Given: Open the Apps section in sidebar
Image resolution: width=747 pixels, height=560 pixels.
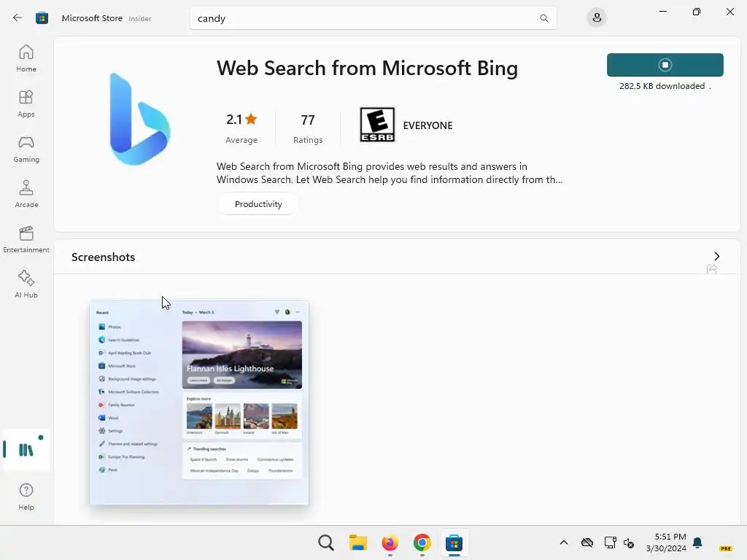Looking at the screenshot, I should pos(26,104).
